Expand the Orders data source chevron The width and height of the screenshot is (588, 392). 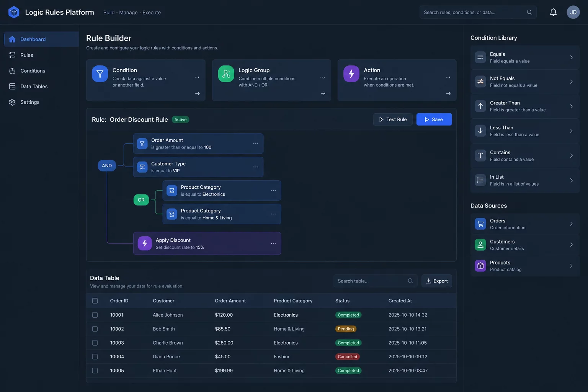click(x=571, y=224)
